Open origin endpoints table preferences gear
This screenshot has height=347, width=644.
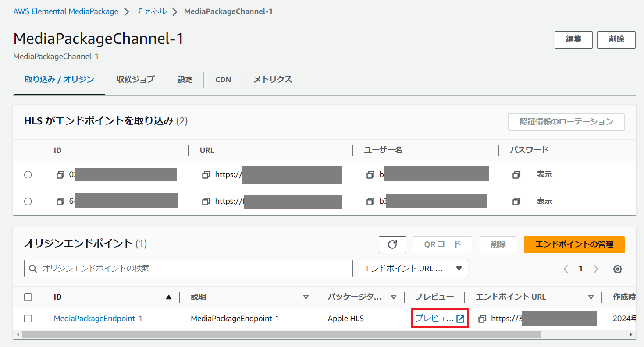tap(618, 269)
